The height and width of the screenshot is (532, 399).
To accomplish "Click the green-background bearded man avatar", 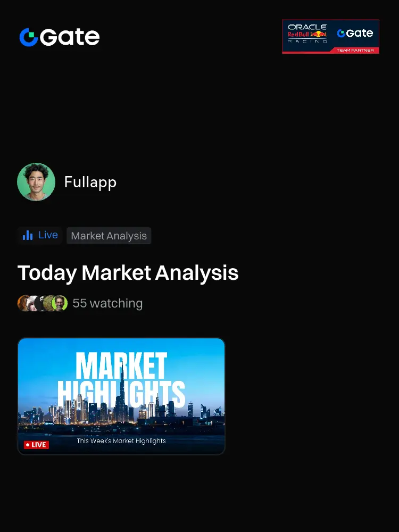I will point(60,303).
